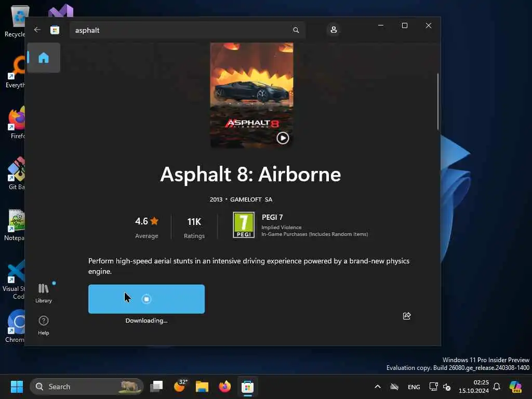Image resolution: width=532 pixels, height=399 pixels.
Task: Open the Microsoft Store logo icon
Action: (55, 30)
